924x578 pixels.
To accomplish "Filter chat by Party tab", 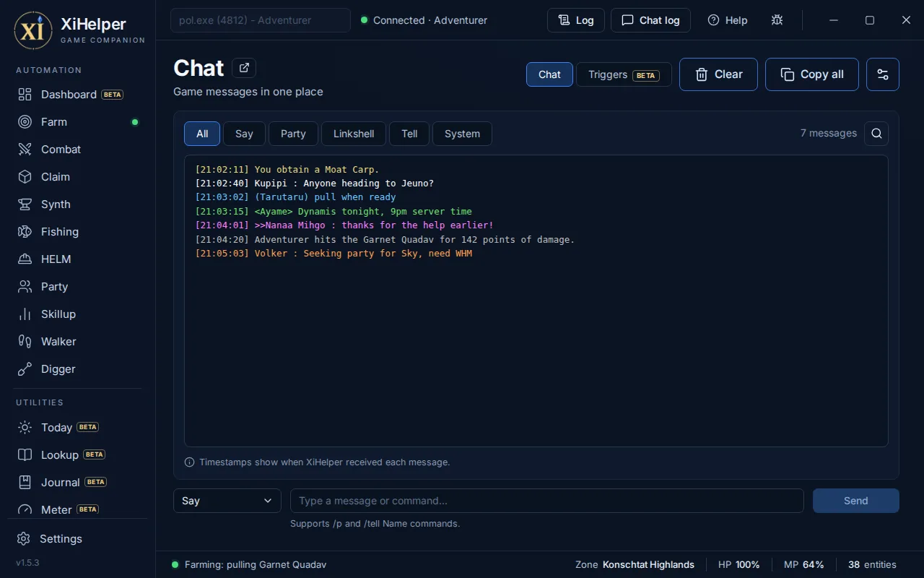I will click(x=293, y=134).
